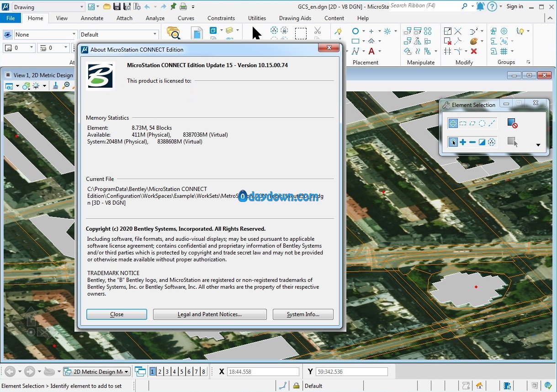Screen dimensions: 557x392
Task: Click the home icon in status bar
Action: pyautogui.click(x=479, y=386)
